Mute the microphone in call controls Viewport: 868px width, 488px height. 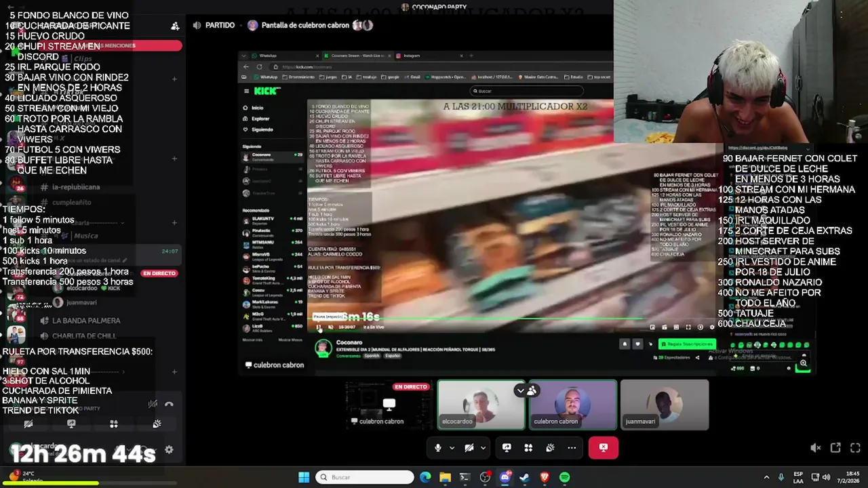click(438, 448)
